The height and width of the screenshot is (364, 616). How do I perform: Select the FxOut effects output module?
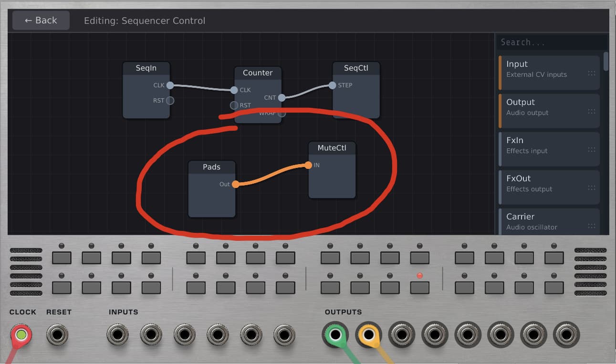549,183
